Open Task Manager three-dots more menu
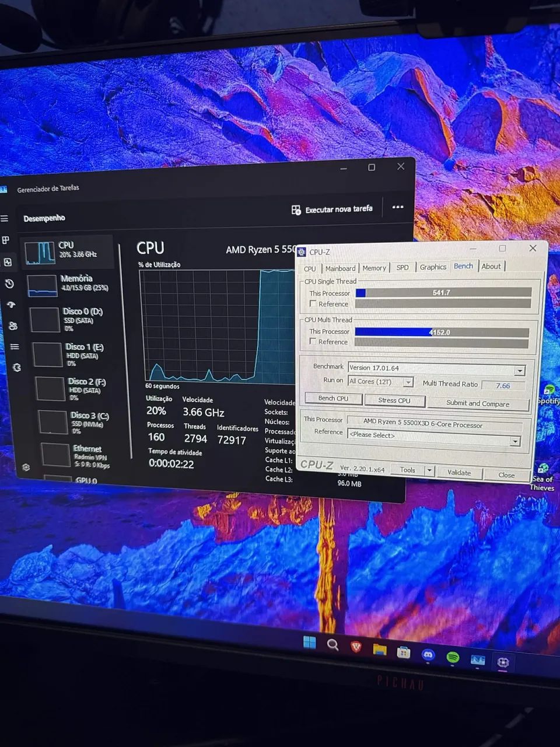The width and height of the screenshot is (560, 747). coord(398,207)
